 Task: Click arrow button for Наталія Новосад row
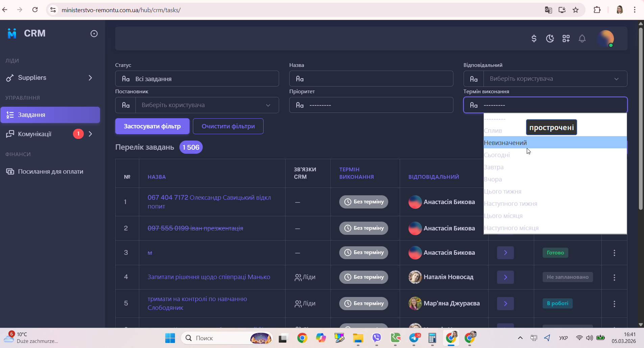point(505,277)
